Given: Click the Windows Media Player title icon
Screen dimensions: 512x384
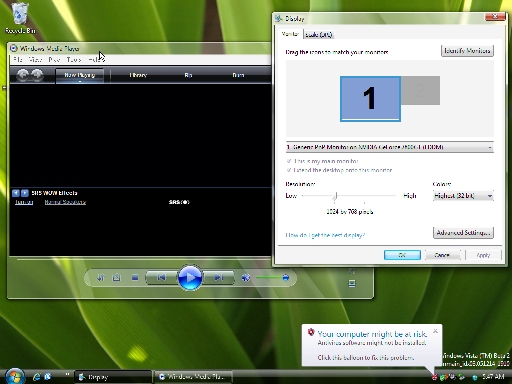Looking at the screenshot, I should (x=13, y=48).
